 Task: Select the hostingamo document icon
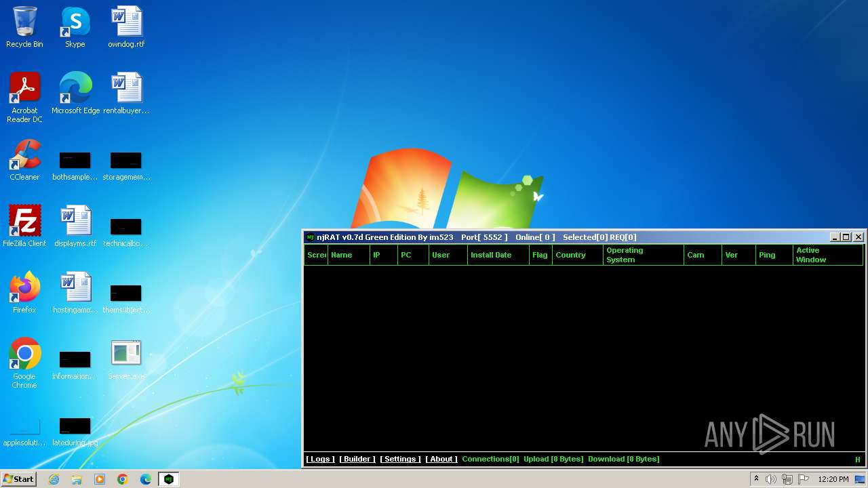pos(75,293)
